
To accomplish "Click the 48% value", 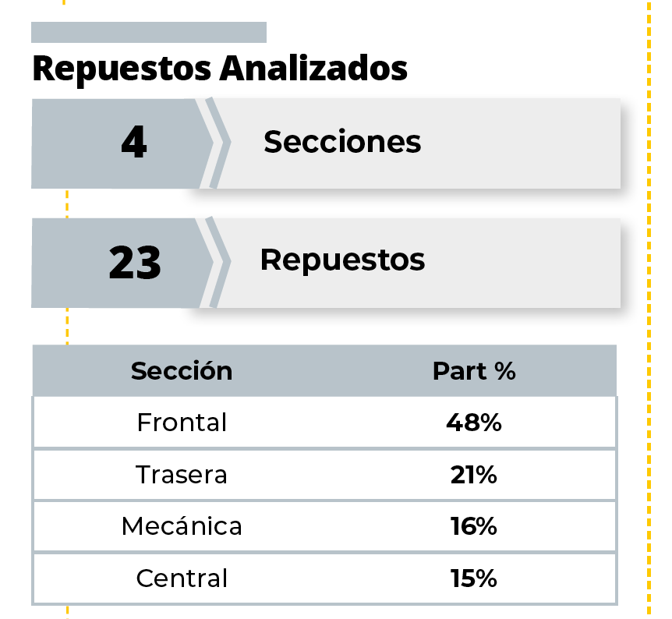I will pyautogui.click(x=473, y=423).
